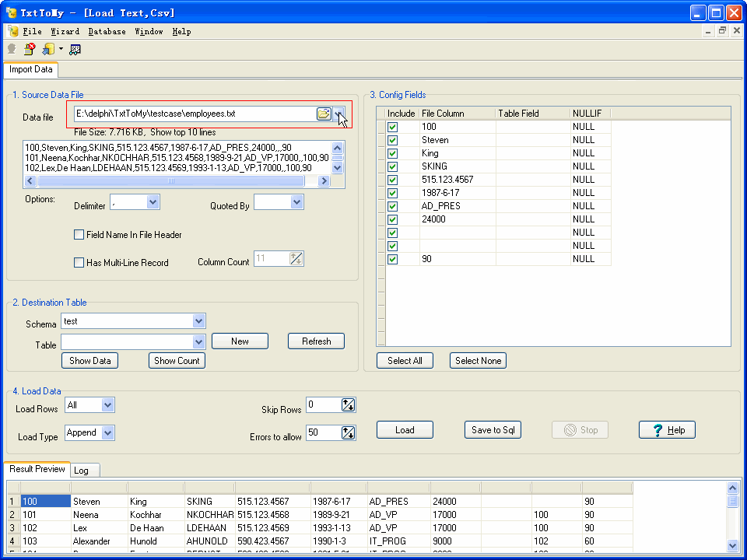Open the arrow beside the import toolbar icon
Screen dimensions: 747x560
pyautogui.click(x=61, y=49)
